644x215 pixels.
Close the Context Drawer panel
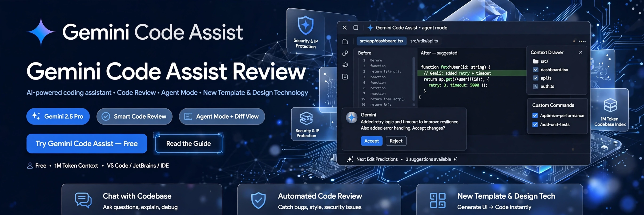tap(580, 52)
